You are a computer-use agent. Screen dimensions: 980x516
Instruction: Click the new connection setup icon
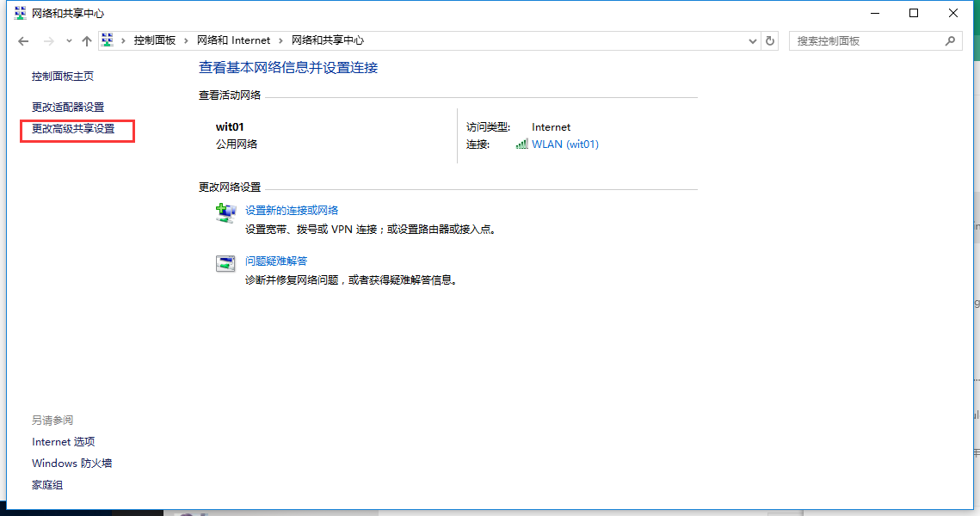225,212
